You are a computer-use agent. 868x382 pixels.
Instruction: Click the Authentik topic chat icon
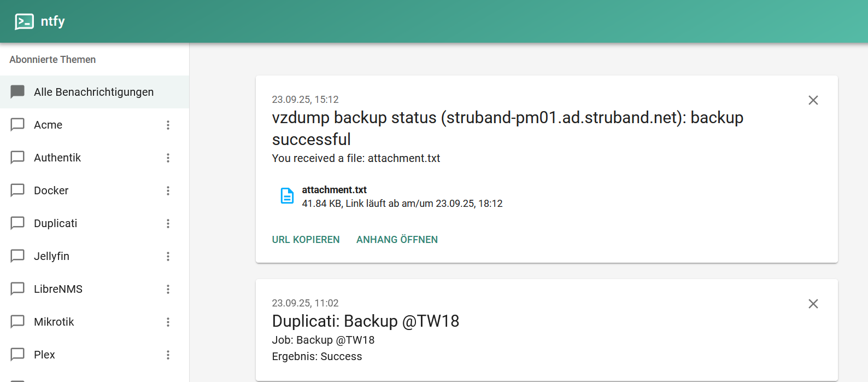(x=17, y=158)
